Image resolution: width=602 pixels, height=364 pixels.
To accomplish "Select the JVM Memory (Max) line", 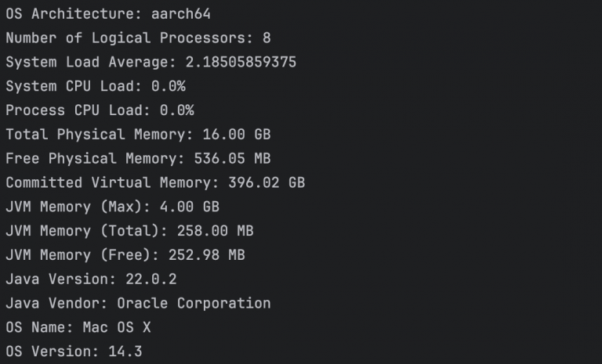I will 112,207.
